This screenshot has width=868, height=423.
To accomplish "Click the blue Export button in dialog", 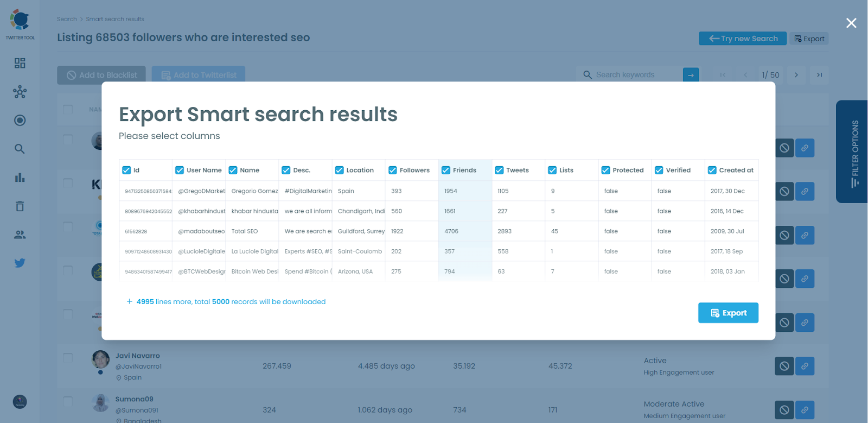I will pyautogui.click(x=728, y=313).
